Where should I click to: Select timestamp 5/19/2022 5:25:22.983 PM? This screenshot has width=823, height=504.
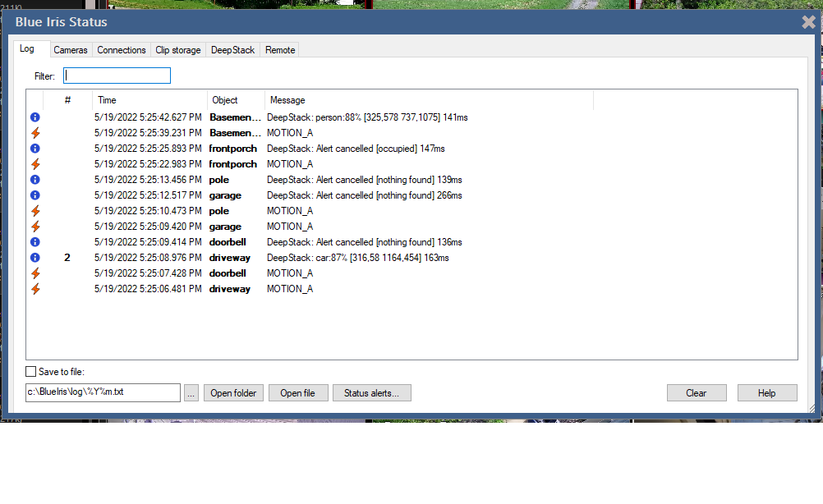[148, 164]
